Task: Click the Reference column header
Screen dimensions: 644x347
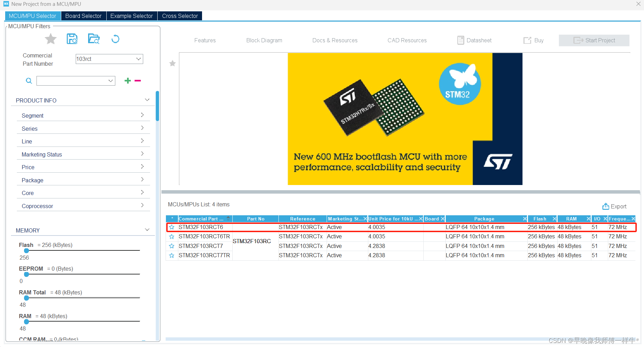Action: coord(303,219)
